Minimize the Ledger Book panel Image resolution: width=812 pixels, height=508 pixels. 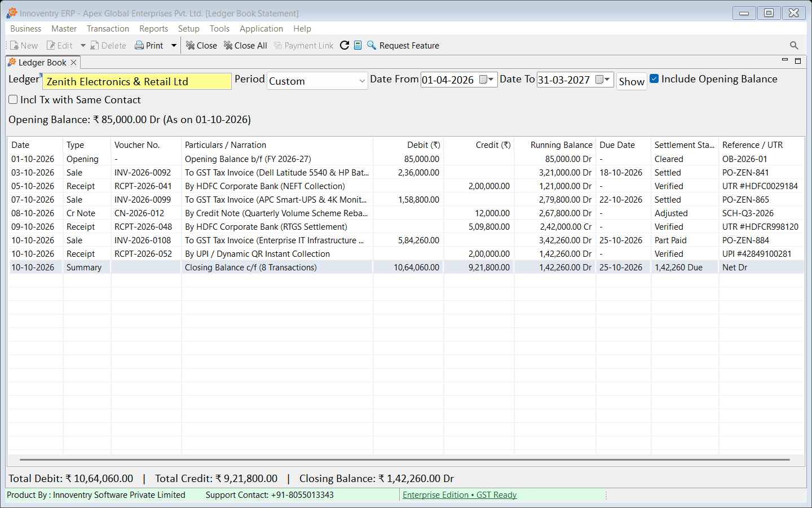784,60
